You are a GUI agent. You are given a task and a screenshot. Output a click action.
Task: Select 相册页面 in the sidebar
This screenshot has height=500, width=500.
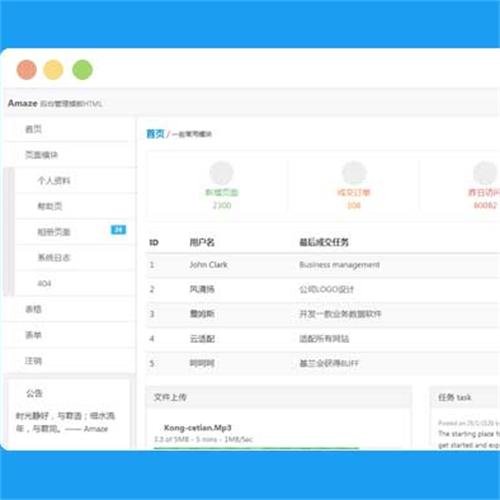tap(54, 232)
